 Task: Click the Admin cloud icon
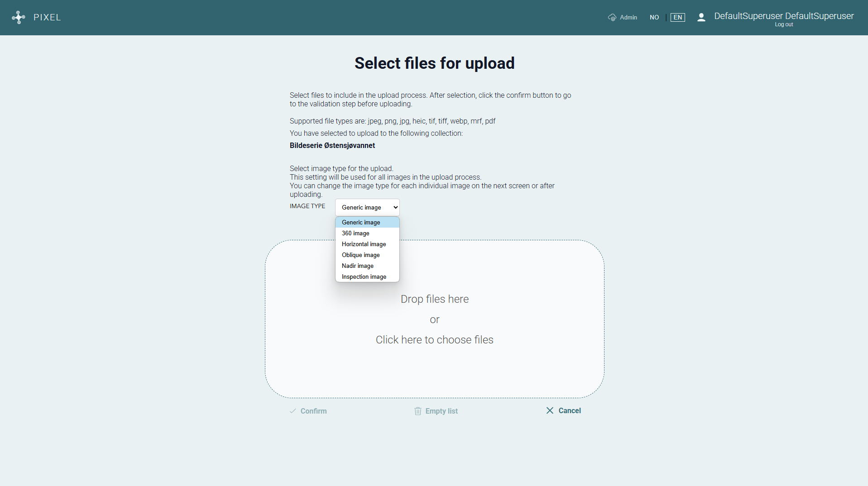point(612,17)
